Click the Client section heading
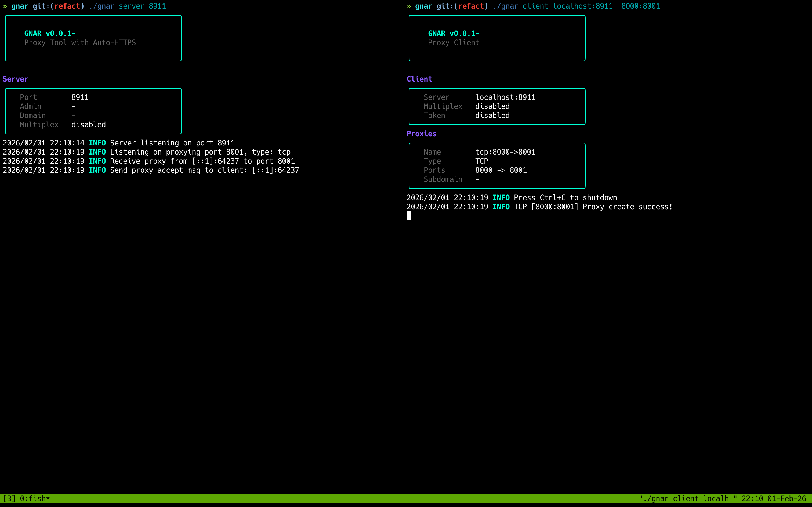 (419, 79)
